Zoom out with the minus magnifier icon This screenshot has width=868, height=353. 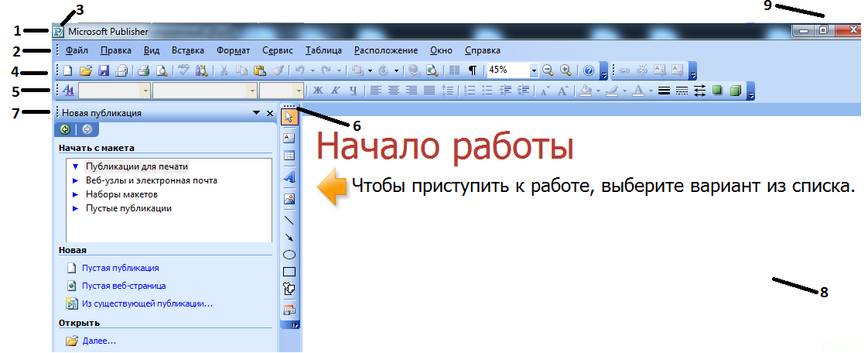548,70
